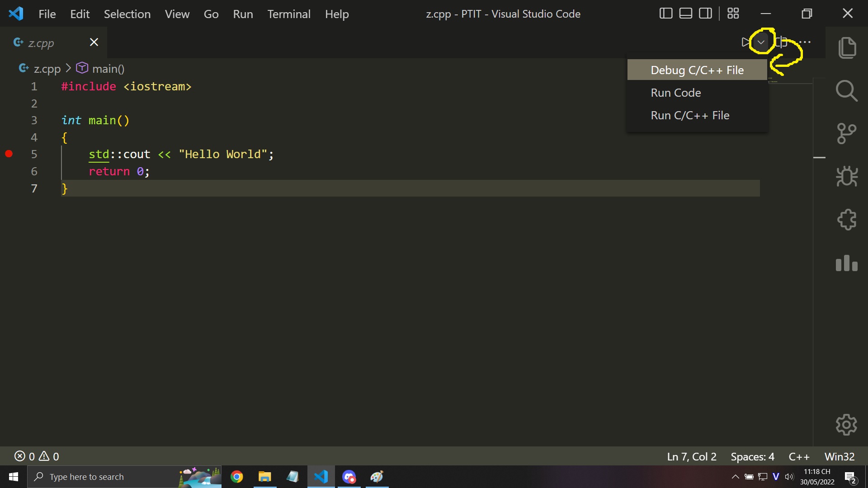Image resolution: width=868 pixels, height=488 pixels.
Task: Click the run play button in editor toolbar
Action: (x=745, y=42)
